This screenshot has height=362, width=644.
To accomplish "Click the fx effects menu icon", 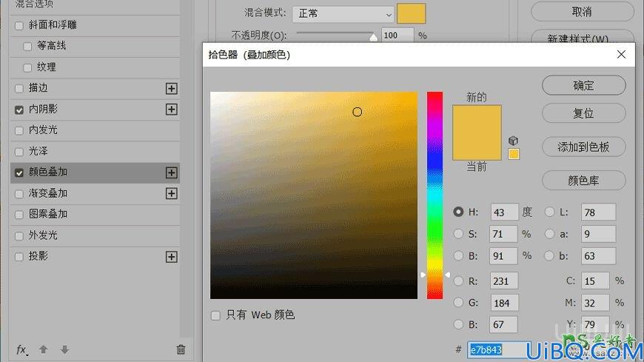I will (21, 350).
